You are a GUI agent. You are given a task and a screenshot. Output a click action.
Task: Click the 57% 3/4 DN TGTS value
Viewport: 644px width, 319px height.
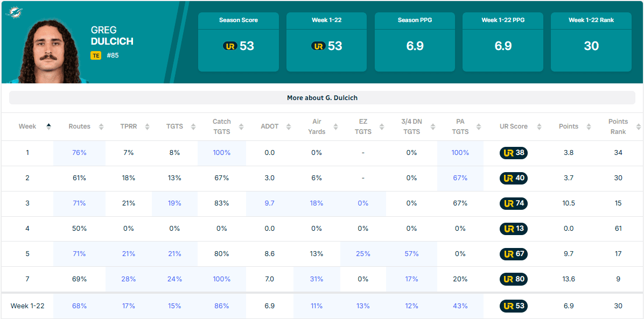pos(411,254)
